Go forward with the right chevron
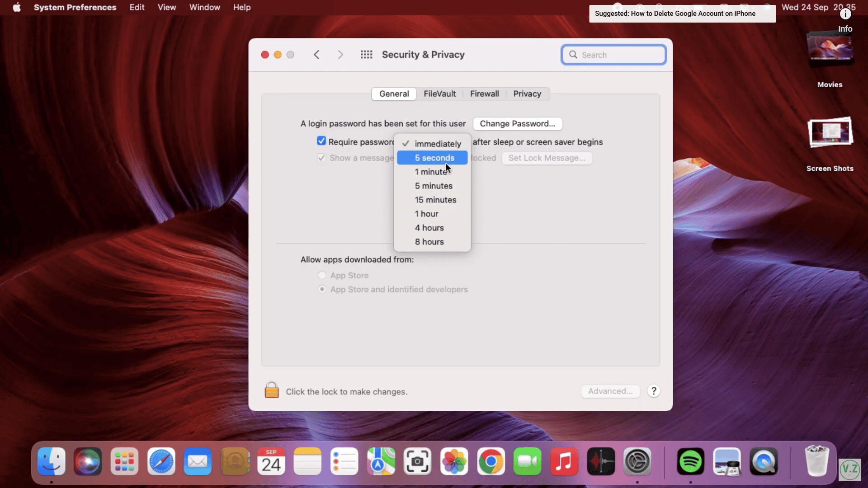This screenshot has height=488, width=868. (x=340, y=55)
